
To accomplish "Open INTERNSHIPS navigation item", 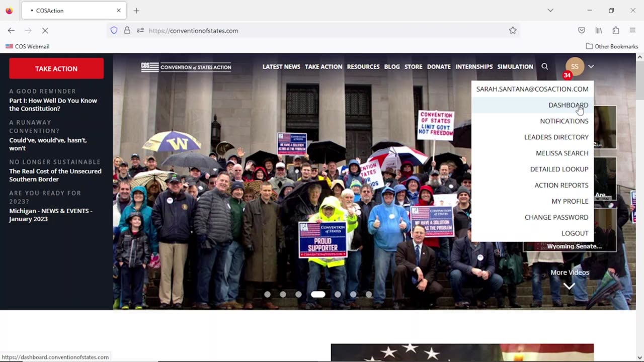I will [474, 67].
